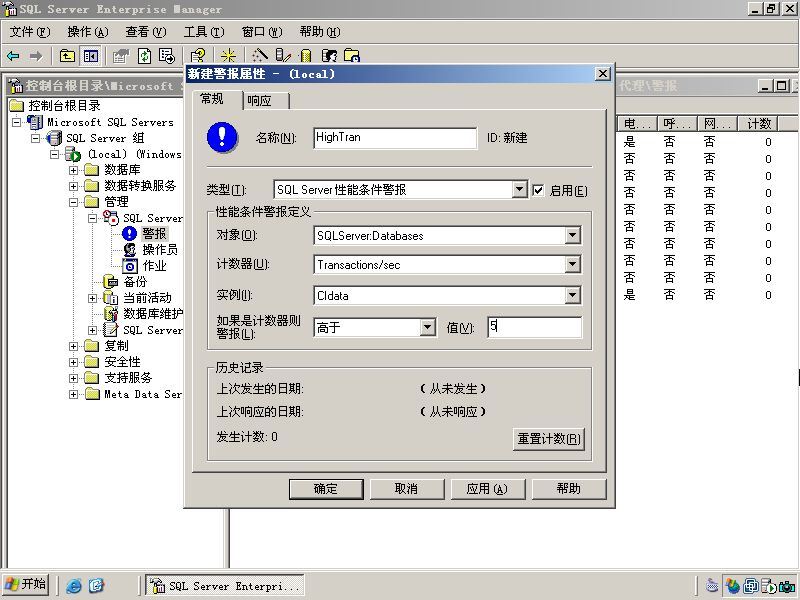The width and height of the screenshot is (800, 600).
Task: Click the new login person toolbar icon
Action: pyautogui.click(x=330, y=55)
